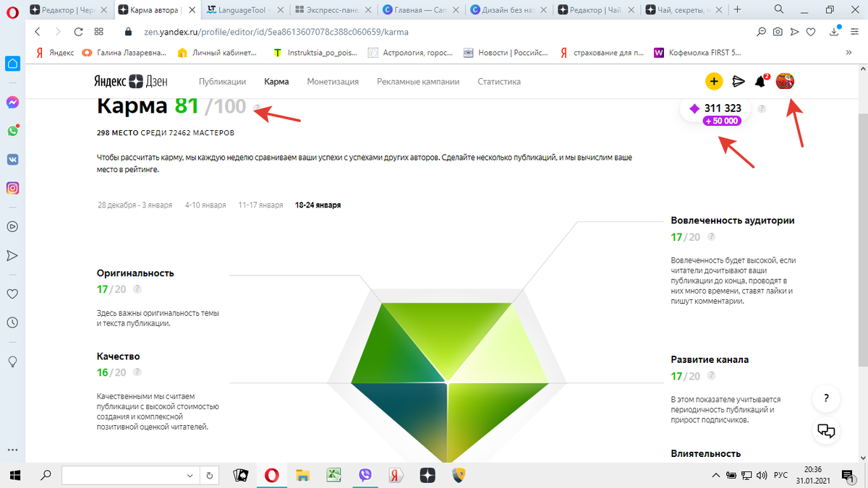
Task: Add page to bookmarks with the heart icon
Action: [812, 32]
